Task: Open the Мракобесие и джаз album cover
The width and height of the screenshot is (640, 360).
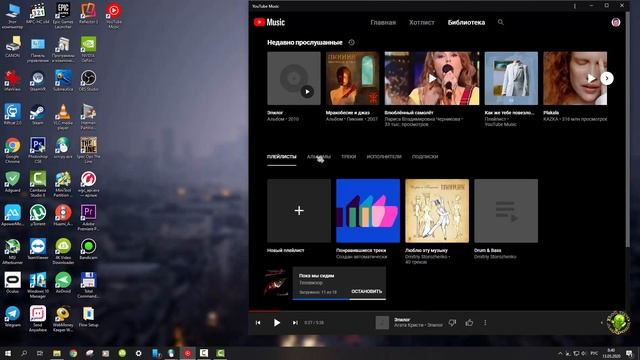Action: (353, 78)
